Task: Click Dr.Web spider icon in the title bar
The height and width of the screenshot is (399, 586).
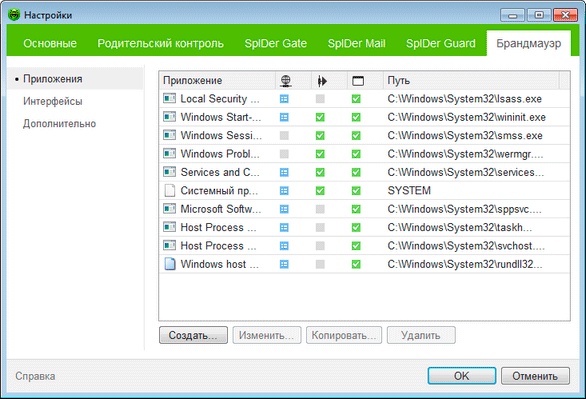Action: 14,15
